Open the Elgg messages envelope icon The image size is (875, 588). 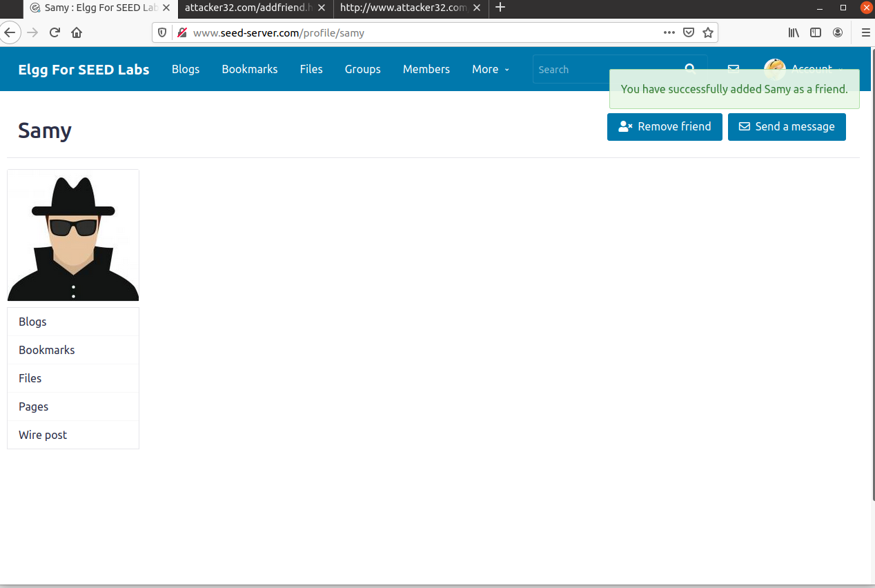734,69
